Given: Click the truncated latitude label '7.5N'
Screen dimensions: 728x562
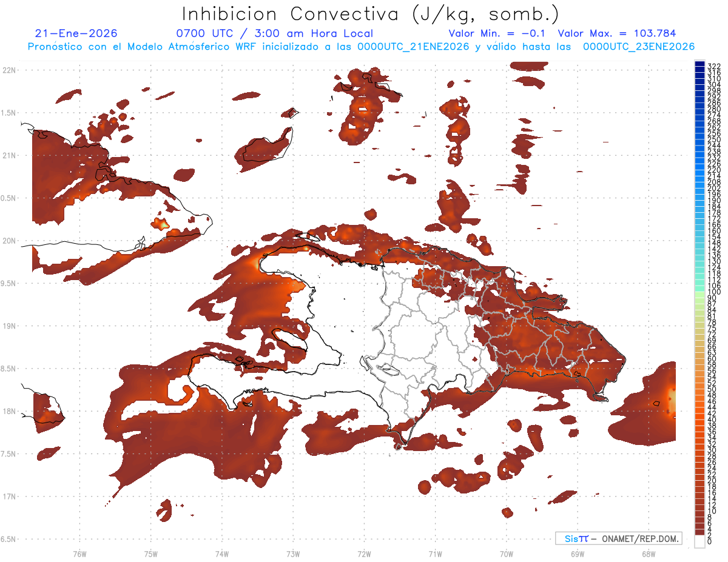Looking at the screenshot, I should pyautogui.click(x=8, y=454).
